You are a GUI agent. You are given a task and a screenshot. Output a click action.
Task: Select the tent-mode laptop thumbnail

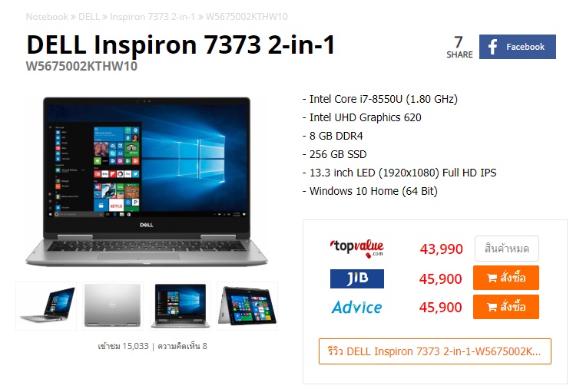(247, 306)
